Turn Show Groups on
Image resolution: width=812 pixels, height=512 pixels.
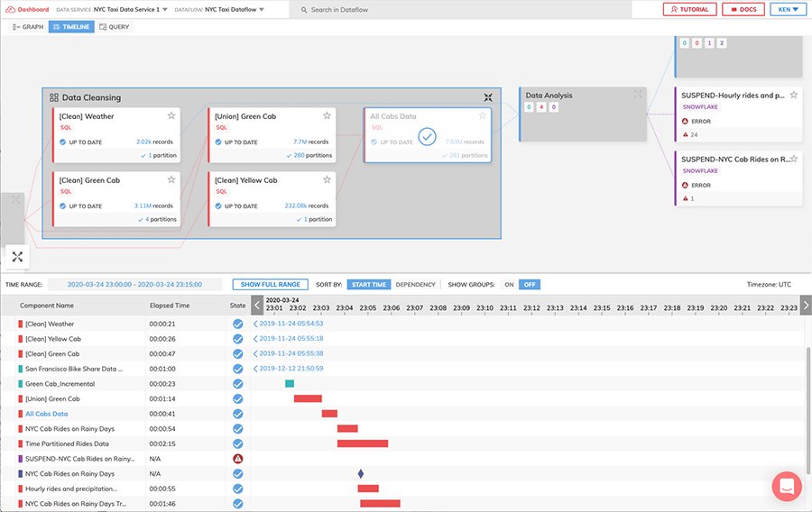click(x=509, y=285)
